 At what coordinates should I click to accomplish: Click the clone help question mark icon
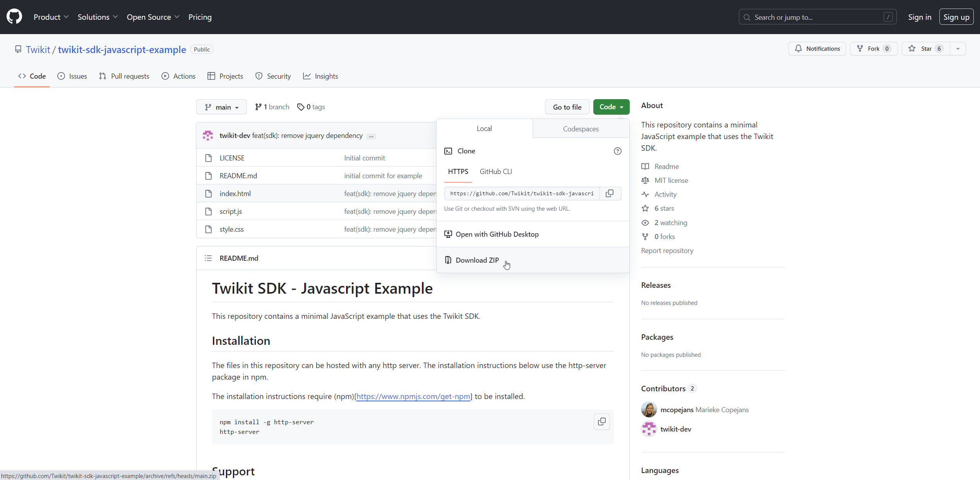pyautogui.click(x=617, y=151)
